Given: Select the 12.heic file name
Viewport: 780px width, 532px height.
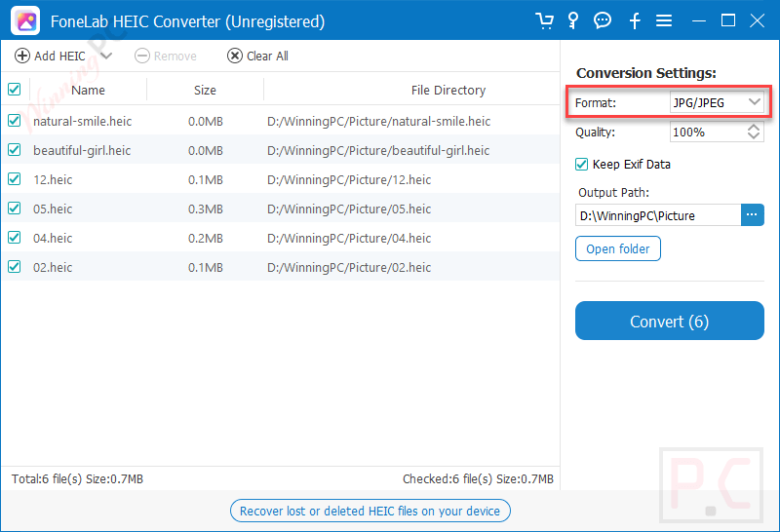Looking at the screenshot, I should pos(53,179).
